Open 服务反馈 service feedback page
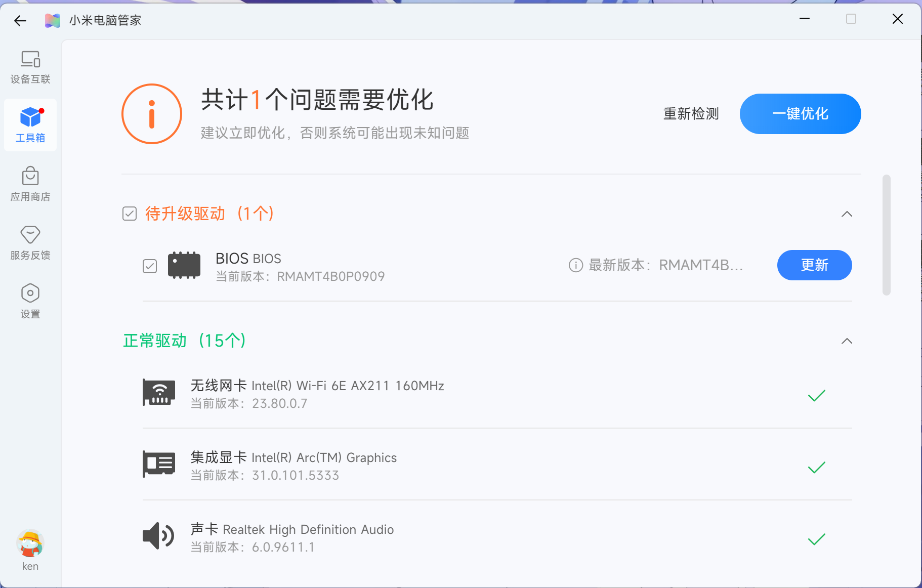The width and height of the screenshot is (922, 588). point(30,243)
